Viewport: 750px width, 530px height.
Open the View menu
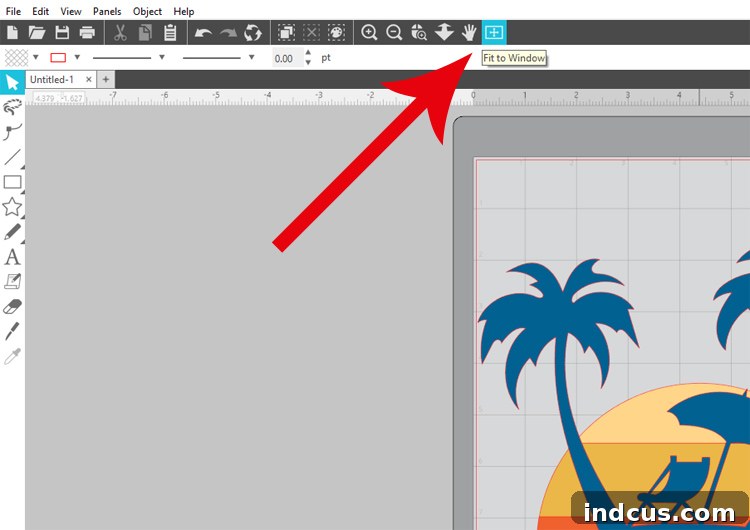71,11
